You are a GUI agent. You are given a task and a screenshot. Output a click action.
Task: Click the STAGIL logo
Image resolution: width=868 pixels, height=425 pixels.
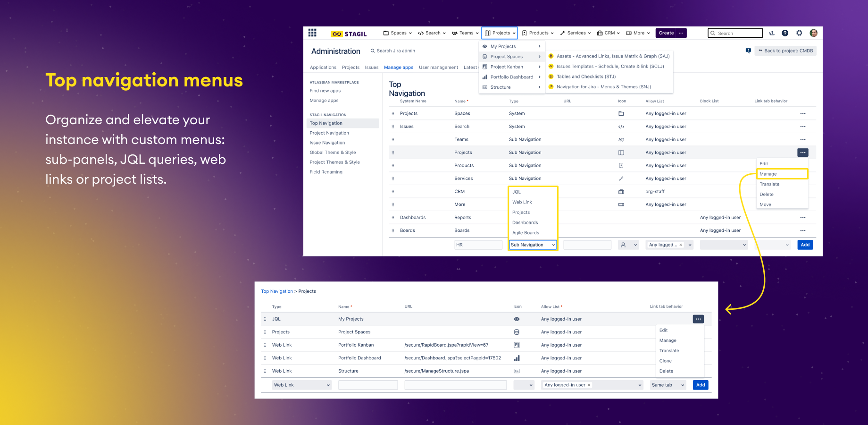[x=349, y=34]
